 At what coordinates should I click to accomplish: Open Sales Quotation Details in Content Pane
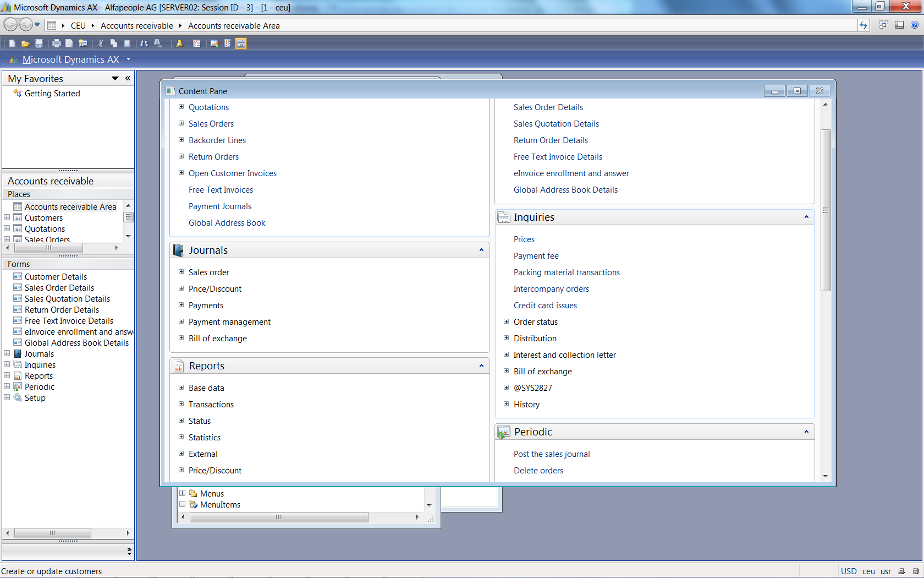(556, 124)
